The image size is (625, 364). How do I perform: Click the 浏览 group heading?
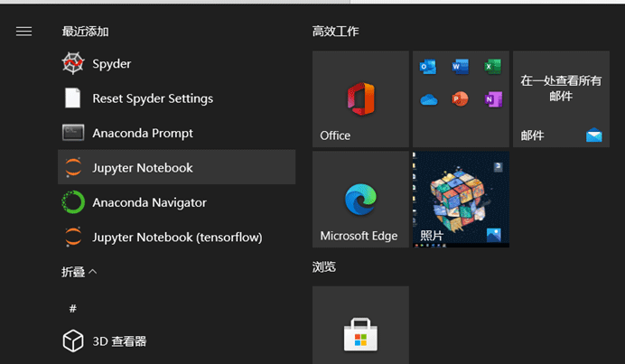pyautogui.click(x=323, y=266)
